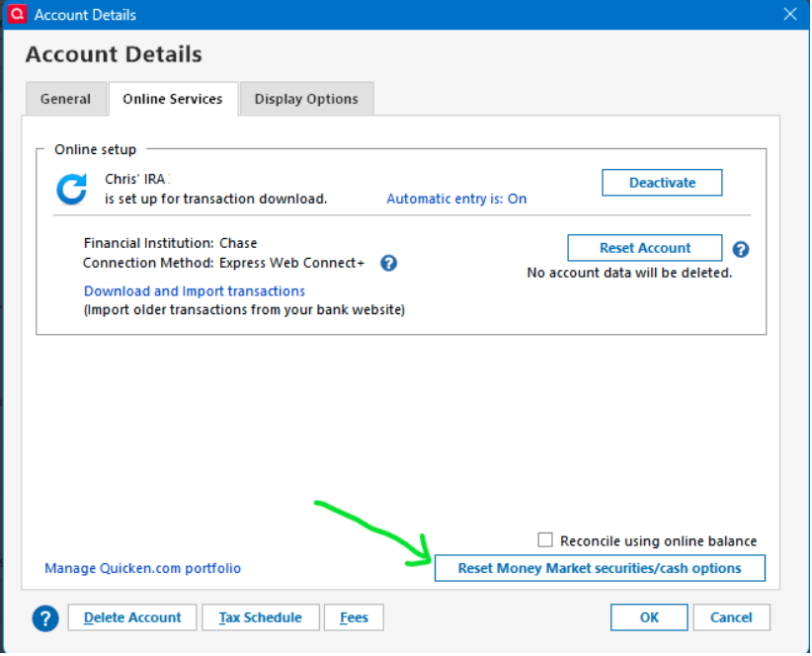Image resolution: width=812 pixels, height=656 pixels.
Task: Click the Quicken logo in title bar
Action: click(x=17, y=14)
